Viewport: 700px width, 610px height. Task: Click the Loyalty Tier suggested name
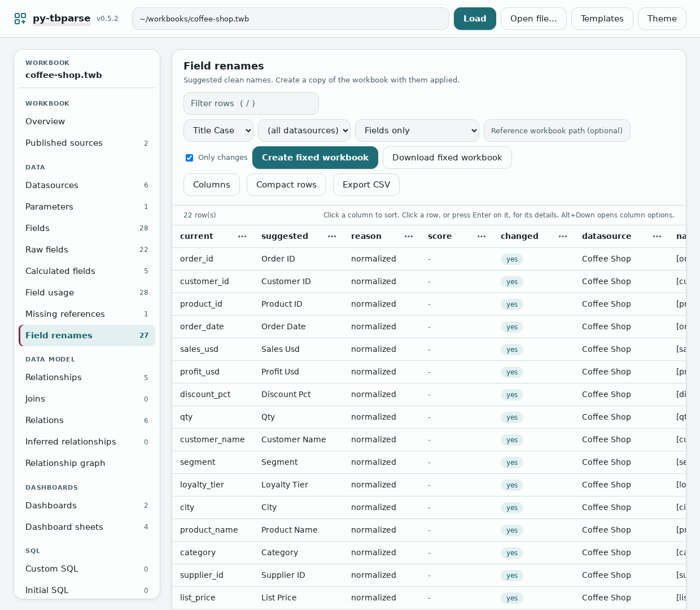click(x=285, y=485)
